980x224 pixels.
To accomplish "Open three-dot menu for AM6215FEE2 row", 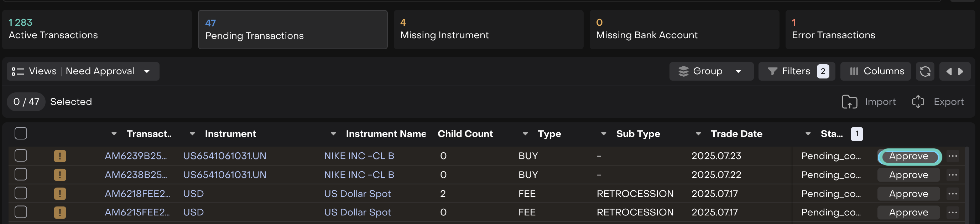I will [x=953, y=212].
